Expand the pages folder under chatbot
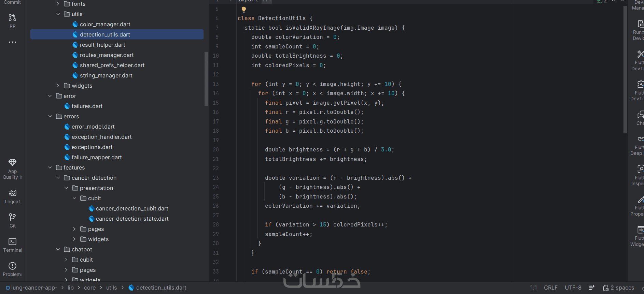This screenshot has height=294, width=644. click(66, 270)
